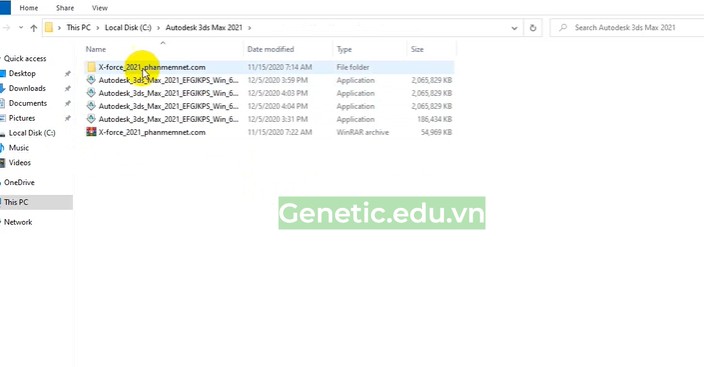Image resolution: width=704 pixels, height=367 pixels.
Task: Select Autodesk installer dated 12/5/2020 3:31 PM
Action: [269, 119]
